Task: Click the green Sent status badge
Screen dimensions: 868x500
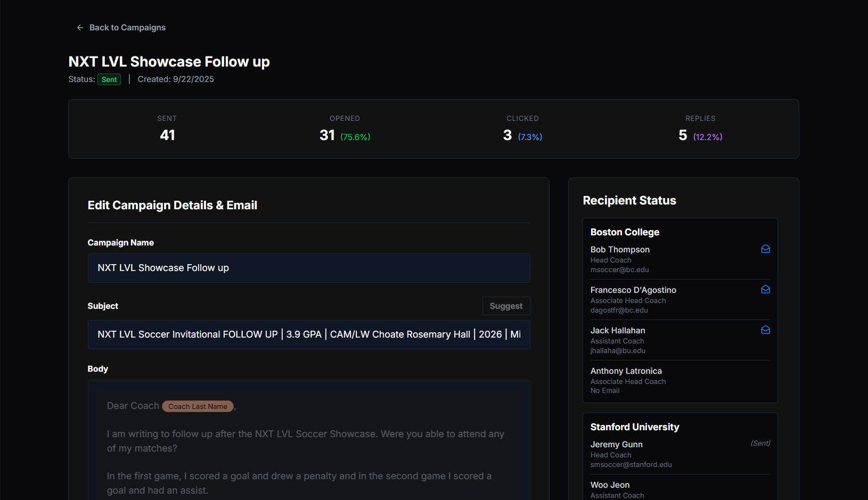Action: point(109,80)
